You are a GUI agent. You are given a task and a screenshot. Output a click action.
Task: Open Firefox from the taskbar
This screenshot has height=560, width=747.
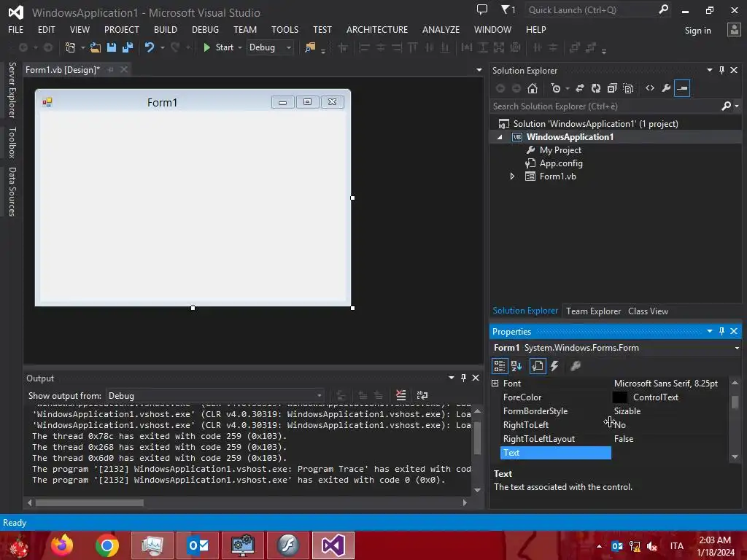62,545
